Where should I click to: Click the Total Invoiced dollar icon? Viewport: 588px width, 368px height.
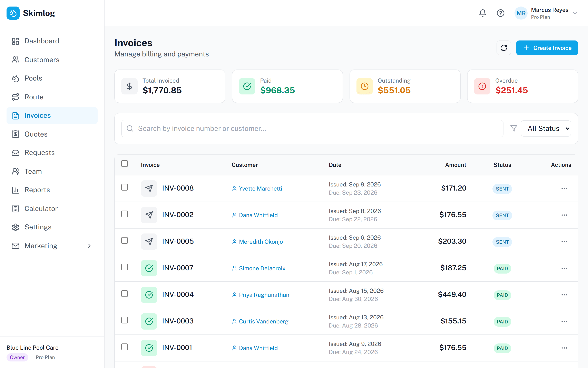[129, 86]
